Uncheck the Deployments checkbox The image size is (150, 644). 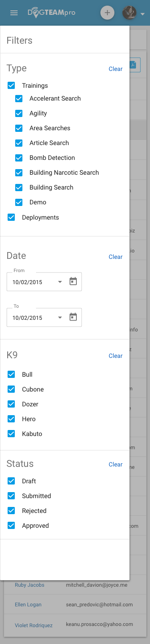[x=11, y=217]
